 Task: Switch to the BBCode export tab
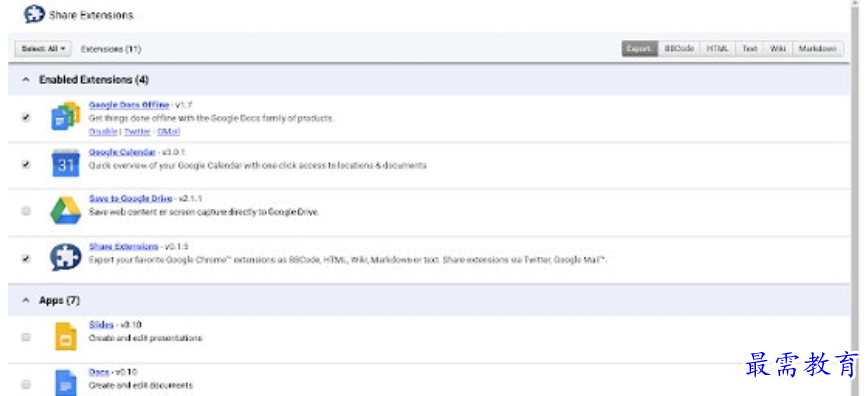tap(679, 49)
